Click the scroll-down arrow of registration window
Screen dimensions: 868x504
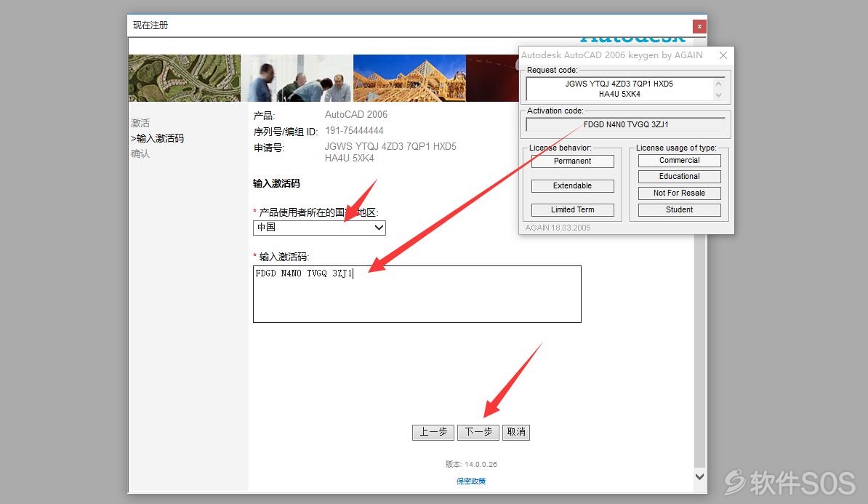700,476
